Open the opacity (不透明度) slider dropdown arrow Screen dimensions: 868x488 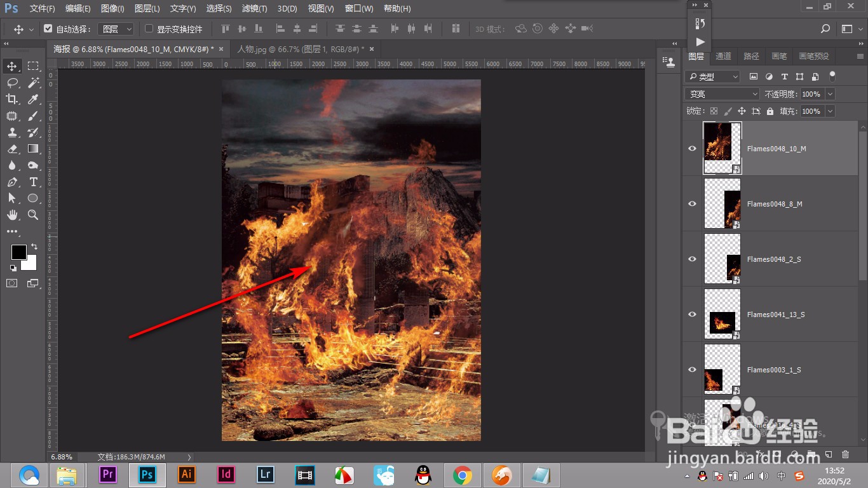(830, 94)
